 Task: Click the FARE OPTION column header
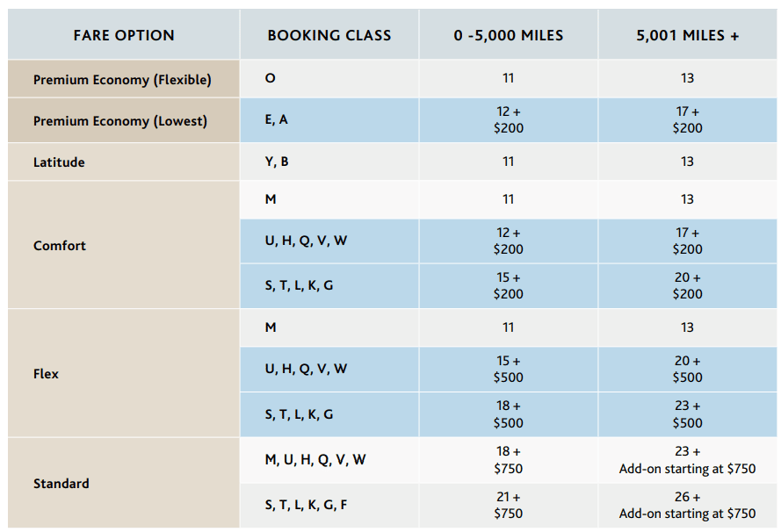[x=123, y=35]
